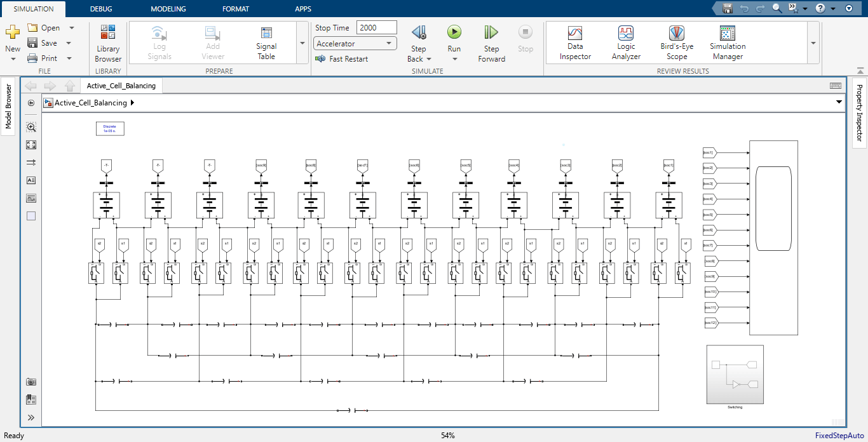Navigate up to parent arrow

tap(70, 86)
